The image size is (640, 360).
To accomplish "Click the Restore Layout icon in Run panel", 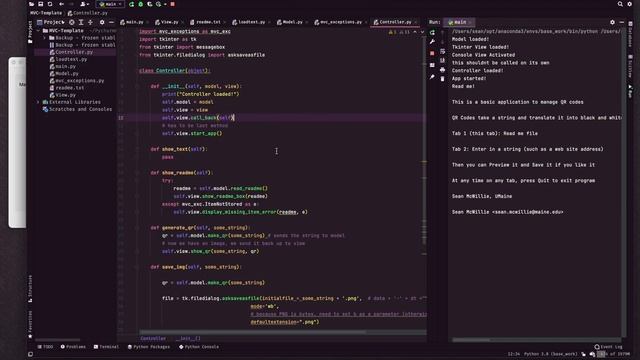I will tap(432, 65).
